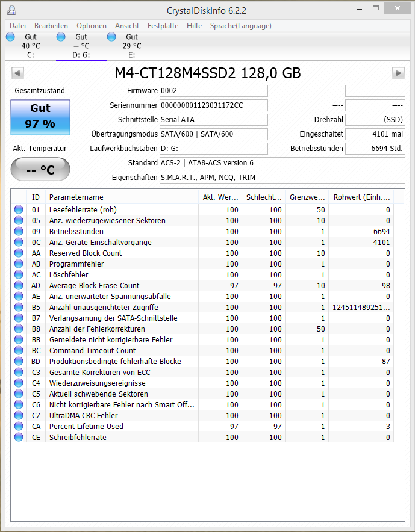
Task: Click status orb for Command Timeout Count
Action: (x=19, y=351)
